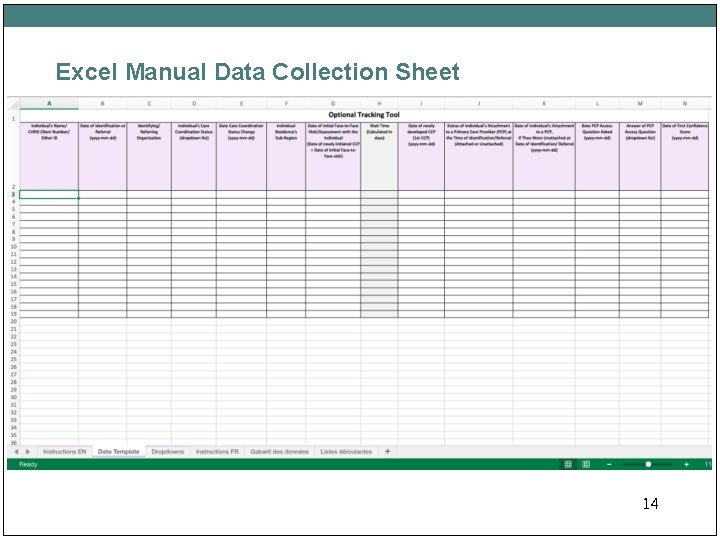Click 'Wait Time (Calculated in days)' header cell
Viewport: 720px width, 540px height.
(x=379, y=156)
